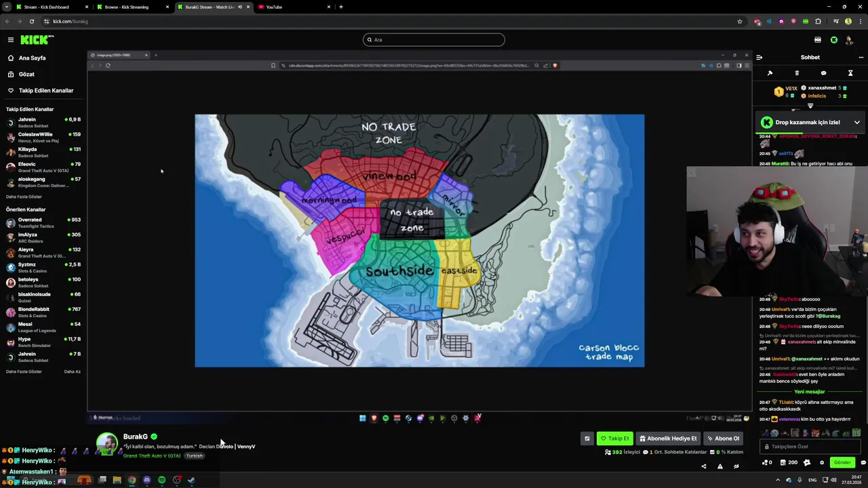Open ColeslawWillie channel in sidebar

[x=43, y=137]
